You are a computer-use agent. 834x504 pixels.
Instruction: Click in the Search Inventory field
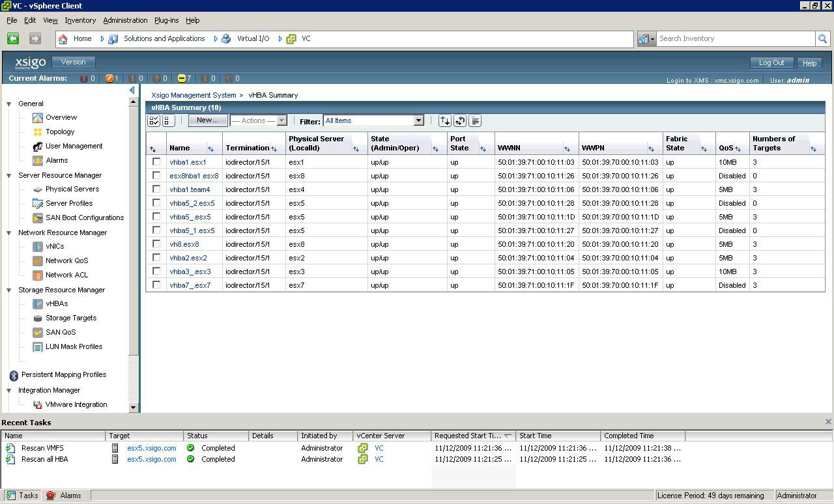(x=736, y=39)
